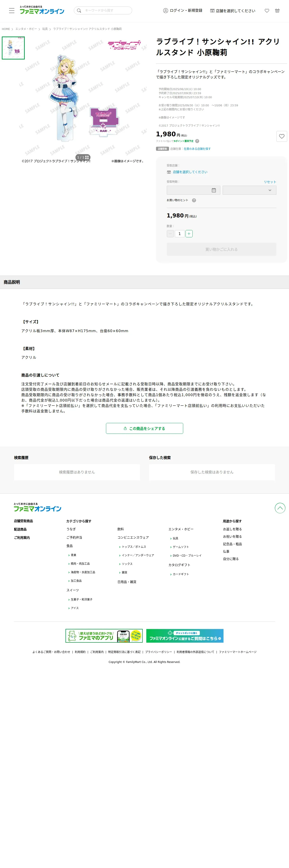The width and height of the screenshot is (289, 868).
Task: Open カードギフト subcategory
Action: [181, 574]
